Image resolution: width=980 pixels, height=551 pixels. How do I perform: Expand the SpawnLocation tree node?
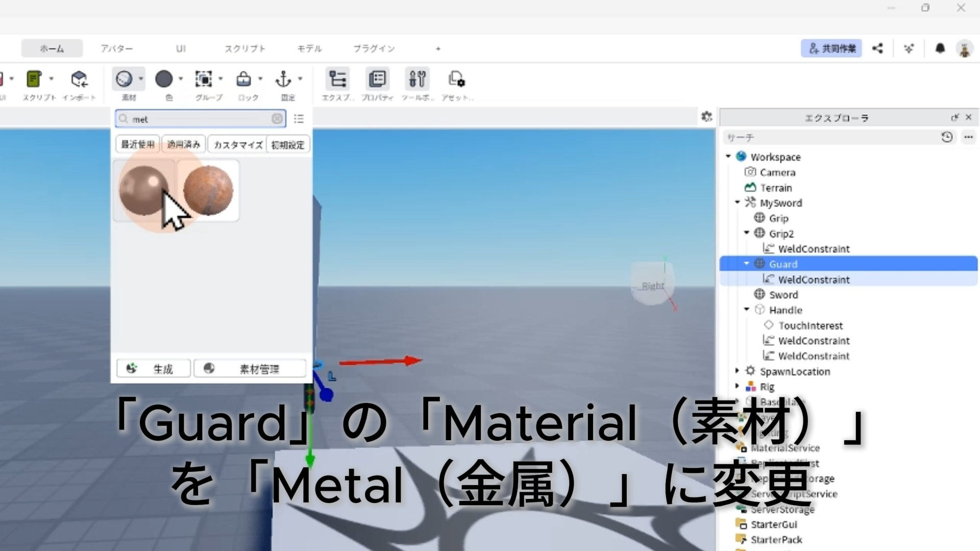[x=737, y=371]
